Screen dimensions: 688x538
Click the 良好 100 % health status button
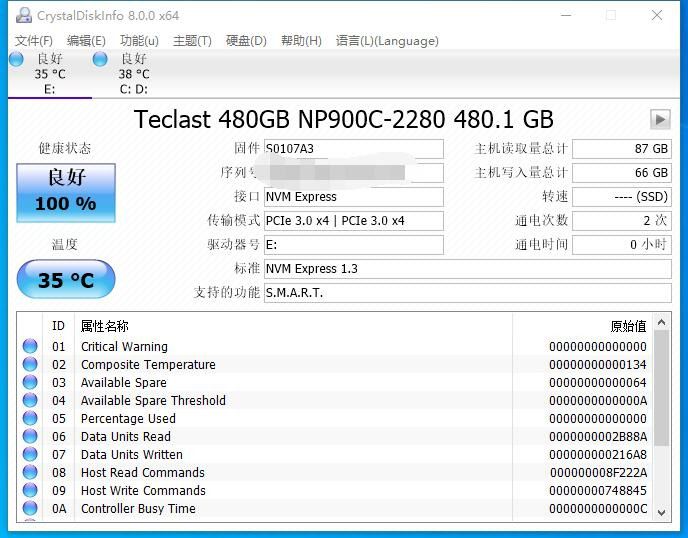click(x=66, y=193)
